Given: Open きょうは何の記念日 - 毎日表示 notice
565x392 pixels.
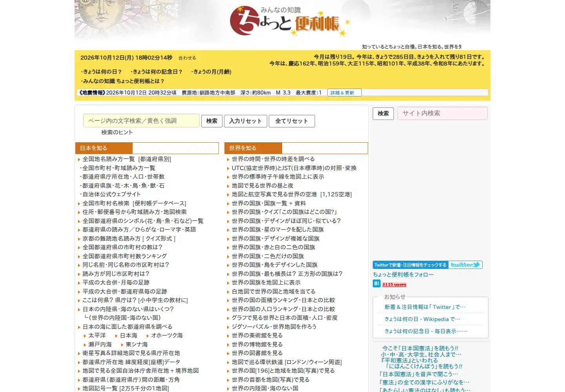Looking at the screenshot, I should point(426,331).
